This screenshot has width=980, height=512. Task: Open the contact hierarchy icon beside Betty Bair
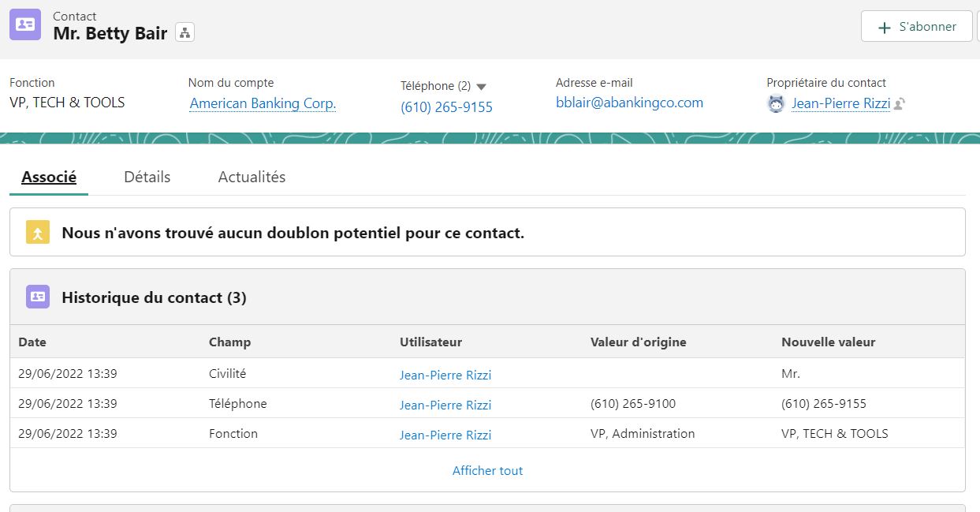tap(184, 32)
